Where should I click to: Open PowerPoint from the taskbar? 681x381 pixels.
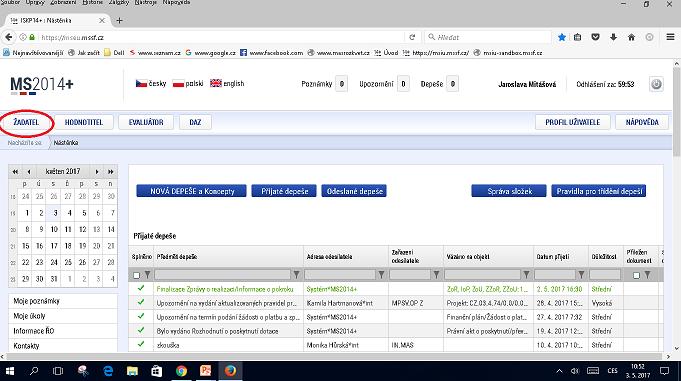(205, 371)
